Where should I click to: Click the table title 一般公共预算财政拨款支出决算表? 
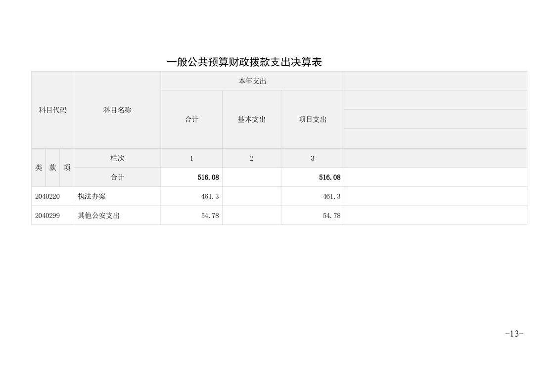244,62
